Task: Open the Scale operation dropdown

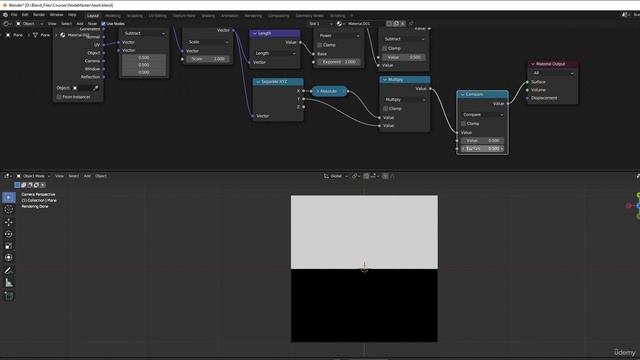Action: [208, 42]
